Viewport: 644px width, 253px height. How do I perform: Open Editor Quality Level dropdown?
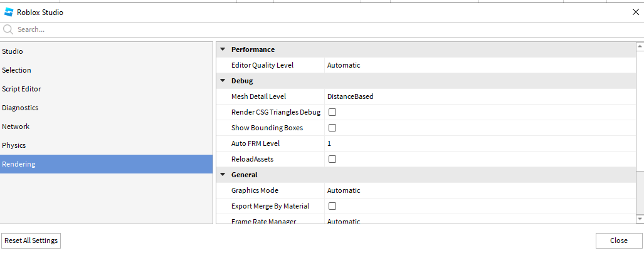tap(477, 65)
